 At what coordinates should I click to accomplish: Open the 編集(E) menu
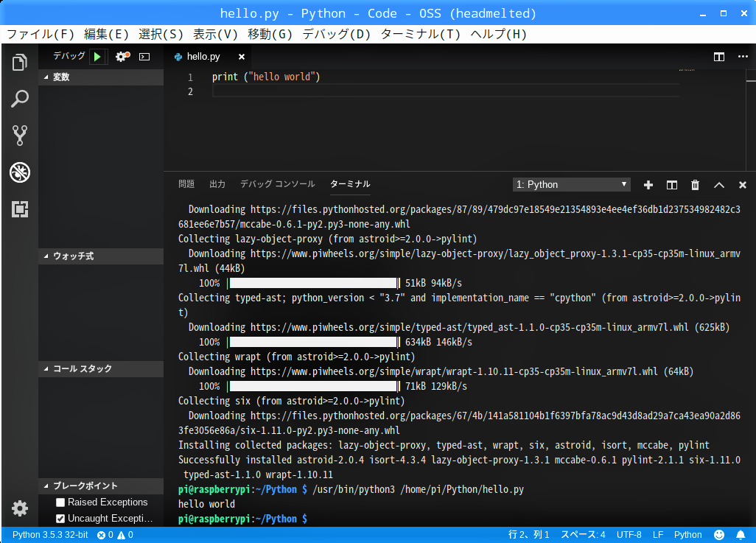pos(107,34)
